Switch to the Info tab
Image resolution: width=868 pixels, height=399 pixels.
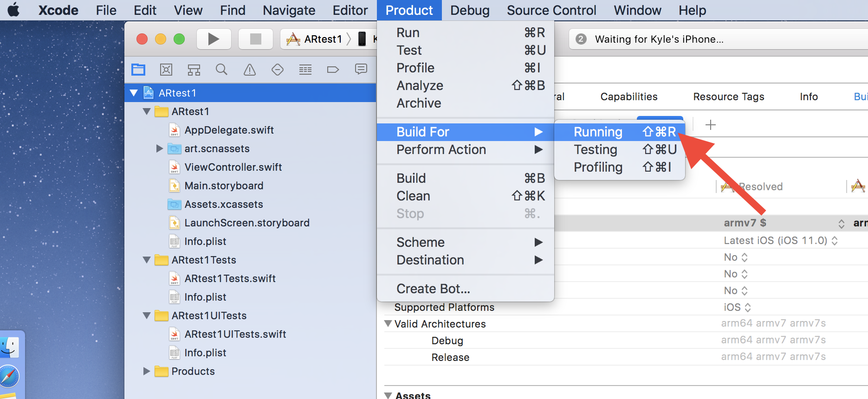click(x=809, y=97)
